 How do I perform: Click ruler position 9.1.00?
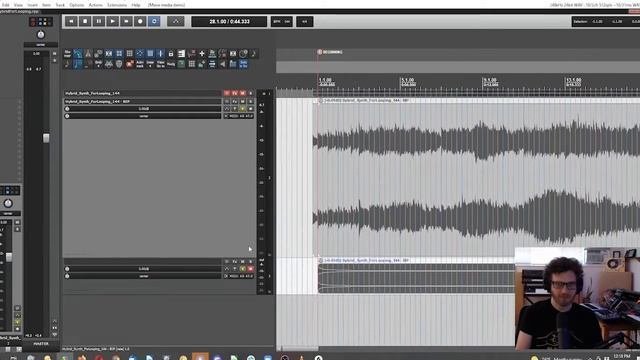pos(490,80)
